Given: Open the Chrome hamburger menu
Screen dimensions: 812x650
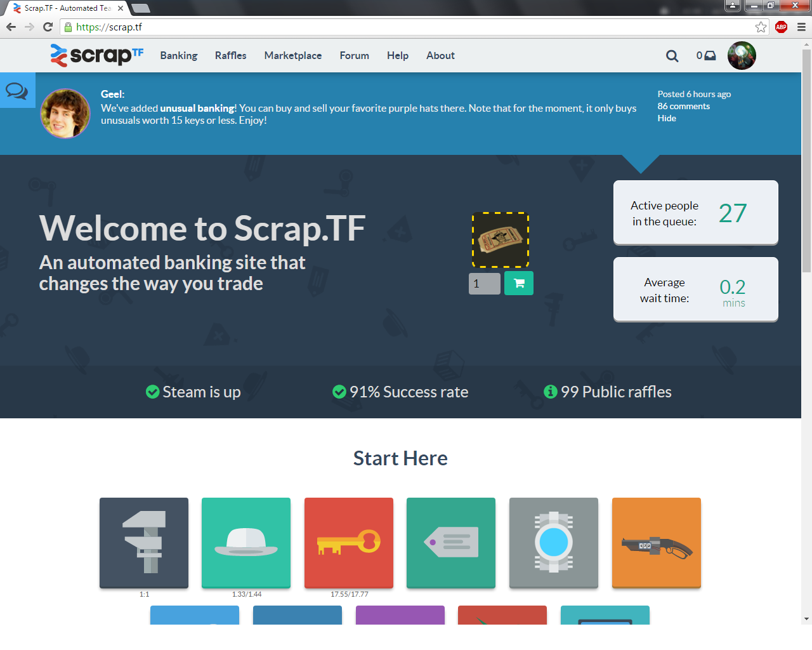Looking at the screenshot, I should tap(801, 27).
